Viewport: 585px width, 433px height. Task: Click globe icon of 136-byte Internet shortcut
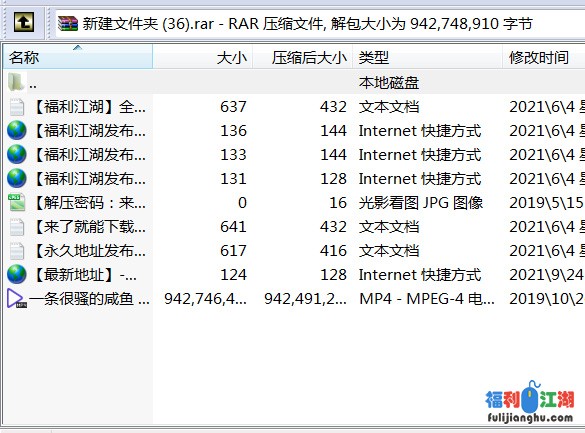(17, 131)
